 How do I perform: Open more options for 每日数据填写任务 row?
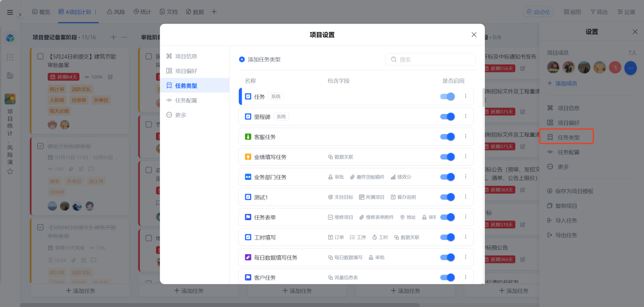click(x=465, y=257)
